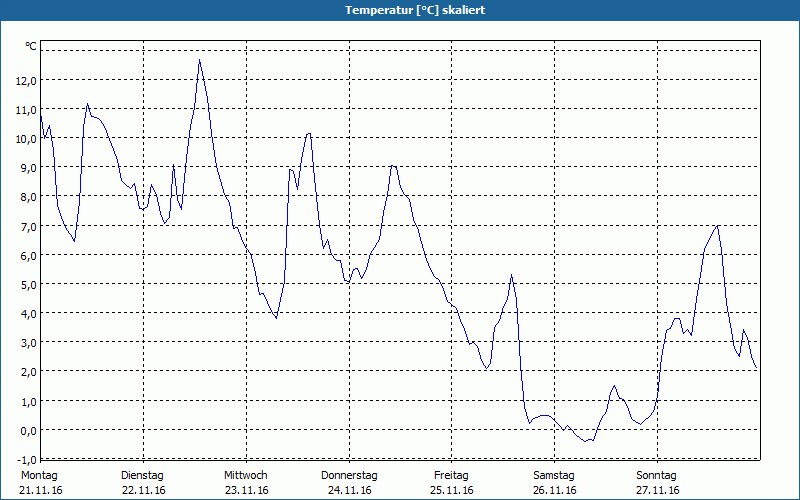Click the date 27.11.16
Image resolution: width=800 pixels, height=500 pixels.
[658, 490]
